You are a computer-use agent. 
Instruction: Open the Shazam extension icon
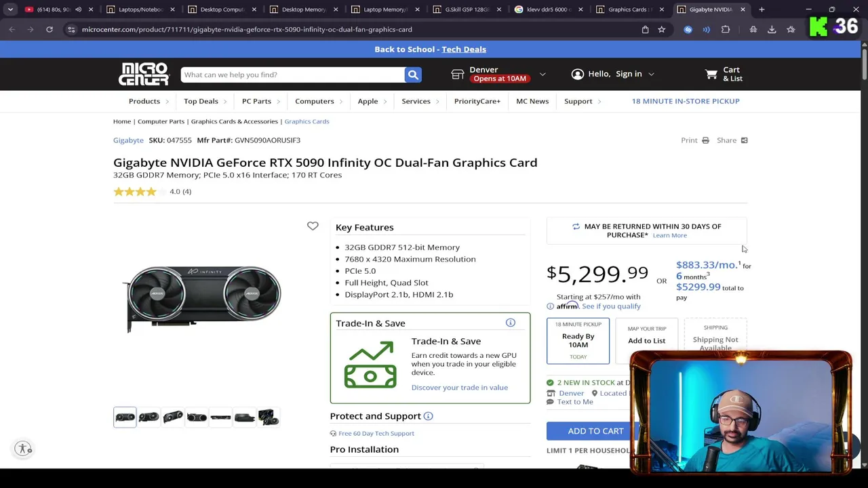click(x=688, y=29)
